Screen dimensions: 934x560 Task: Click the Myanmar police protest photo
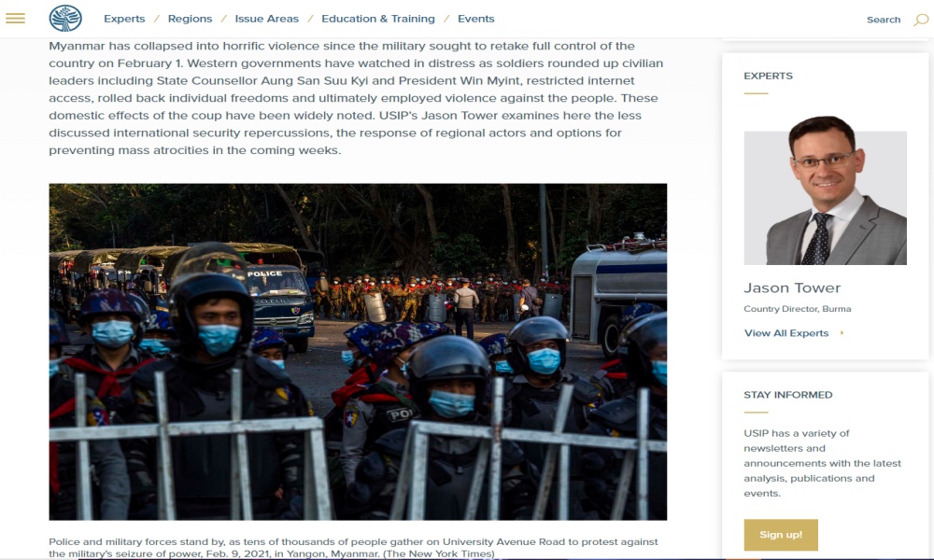(x=358, y=352)
